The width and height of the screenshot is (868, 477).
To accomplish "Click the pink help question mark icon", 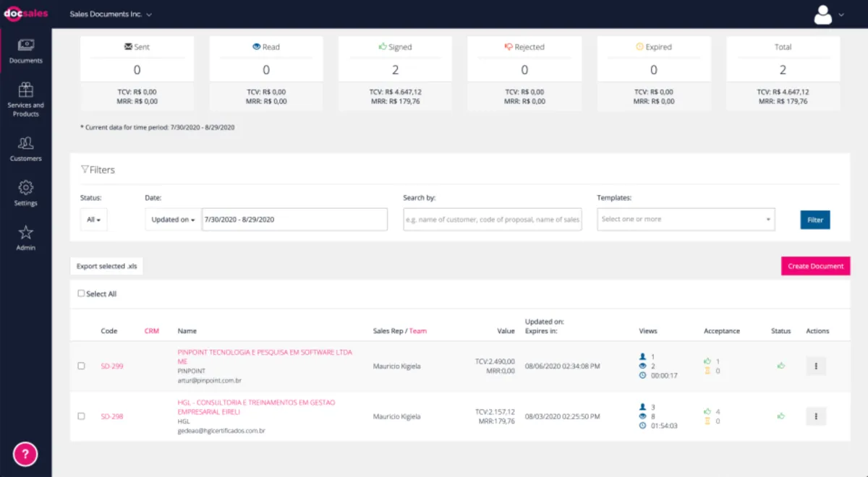I will click(x=25, y=454).
